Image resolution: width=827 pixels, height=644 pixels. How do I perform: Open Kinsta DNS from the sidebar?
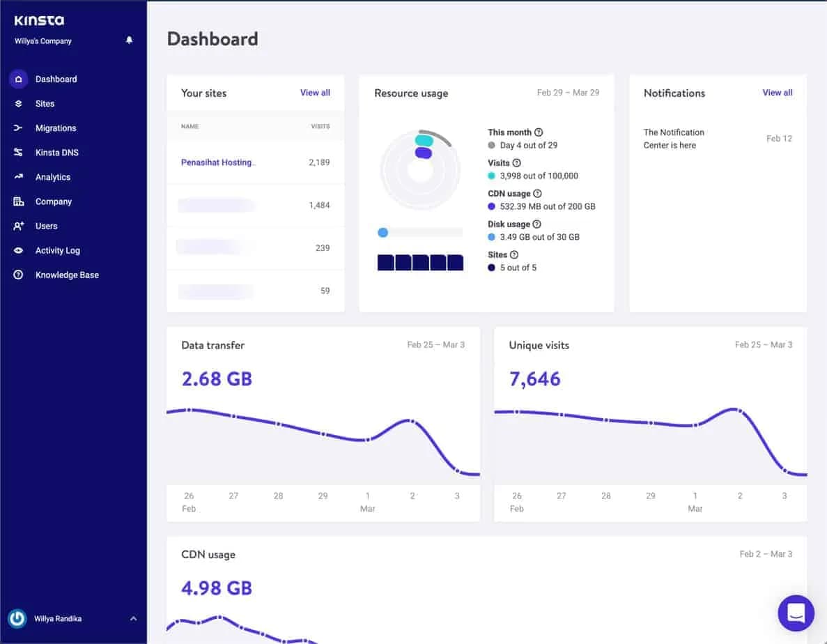point(19,152)
